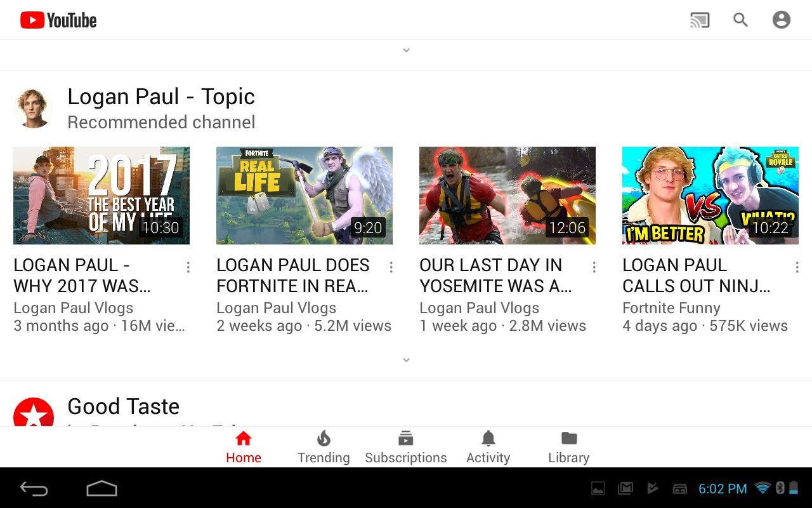Open the YouTube logo home link

click(x=58, y=20)
